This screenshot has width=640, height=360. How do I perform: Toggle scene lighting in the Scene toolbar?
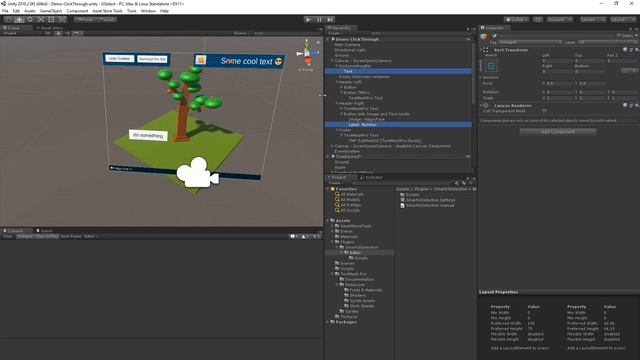click(x=58, y=33)
